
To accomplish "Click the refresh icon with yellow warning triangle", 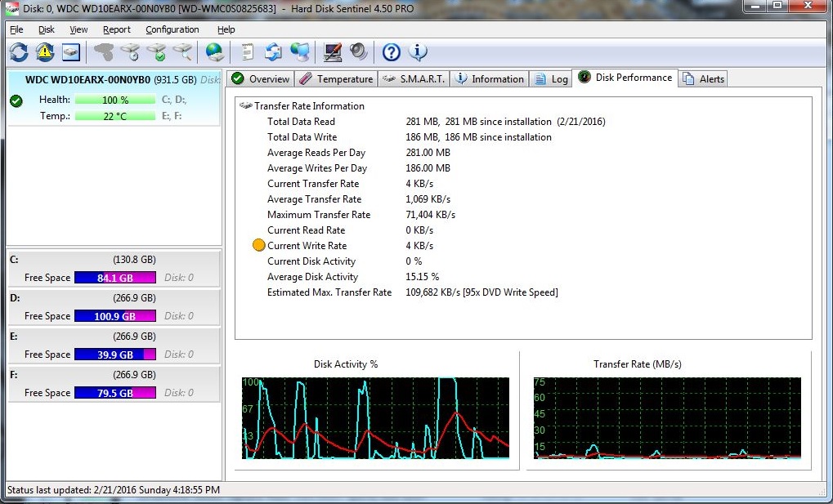I will pyautogui.click(x=45, y=52).
